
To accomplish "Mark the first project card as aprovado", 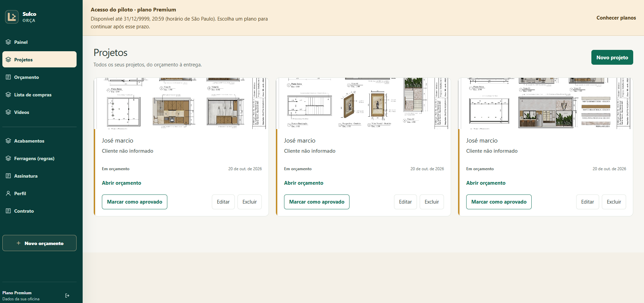I will click(x=135, y=202).
